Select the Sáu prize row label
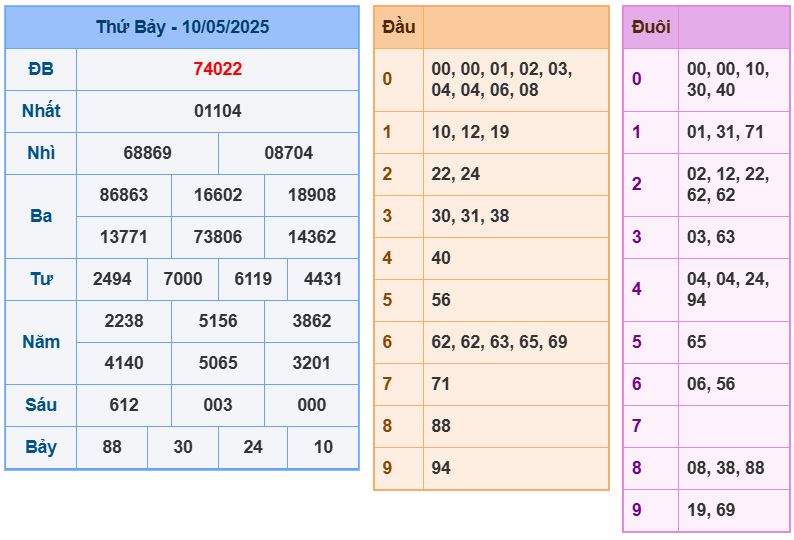Screen dimensions: 794x540 pyautogui.click(x=41, y=405)
